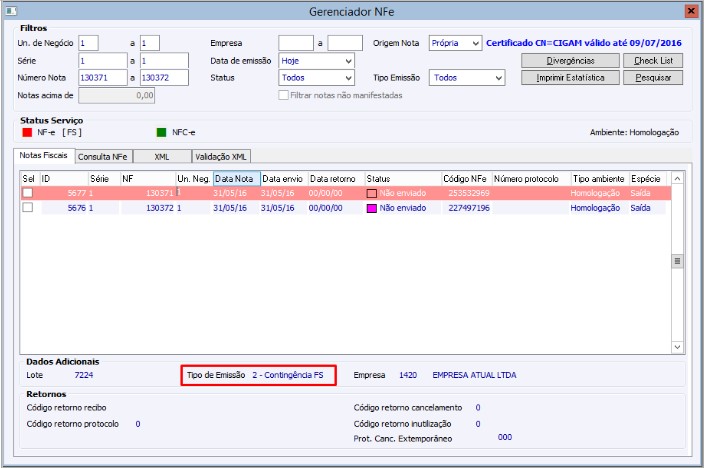Viewport: 704px width, 468px height.
Task: Click NF number 130372 in the grid
Action: [x=159, y=208]
